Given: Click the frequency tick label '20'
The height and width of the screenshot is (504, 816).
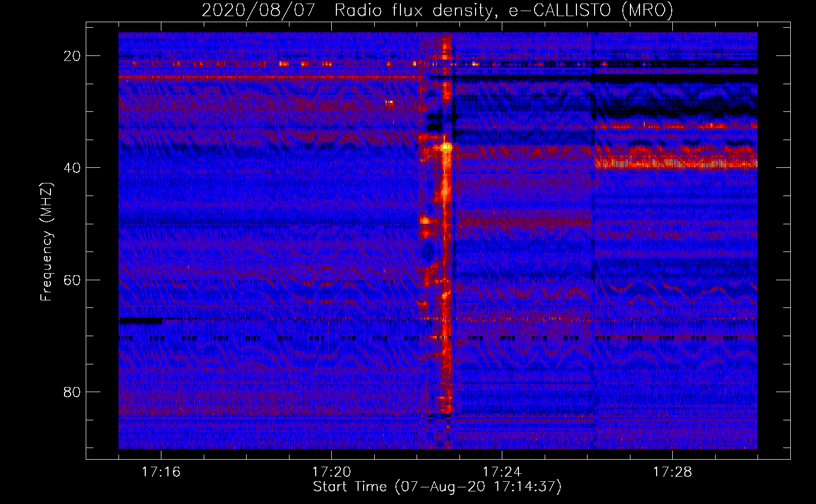Looking at the screenshot, I should [73, 56].
